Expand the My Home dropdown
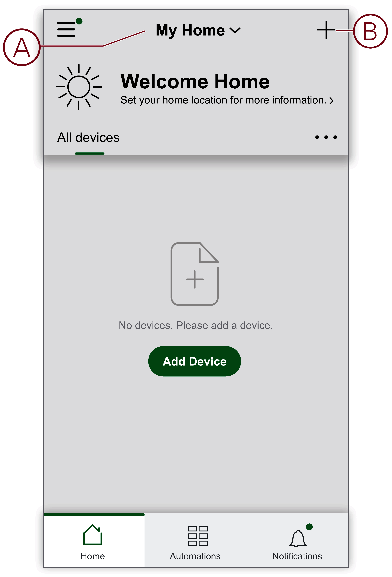This screenshot has width=392, height=577. [198, 30]
